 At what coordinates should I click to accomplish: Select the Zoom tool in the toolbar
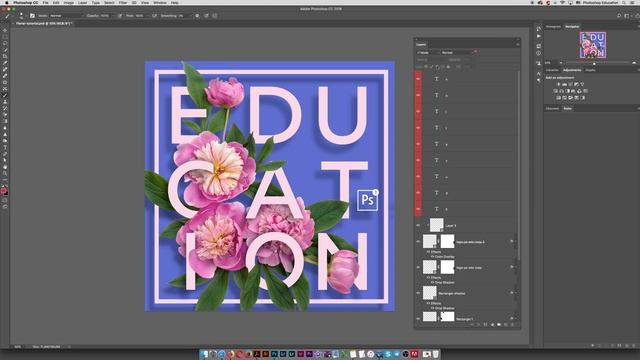[5, 173]
